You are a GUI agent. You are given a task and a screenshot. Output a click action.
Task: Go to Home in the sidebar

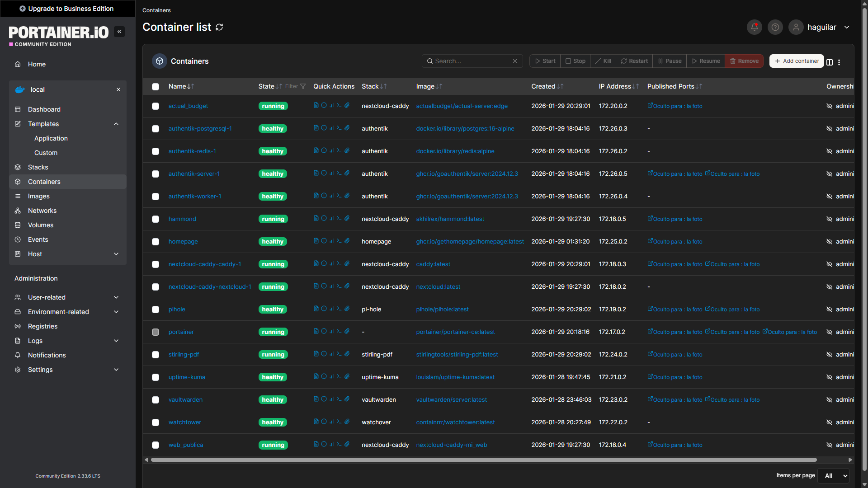coord(68,64)
